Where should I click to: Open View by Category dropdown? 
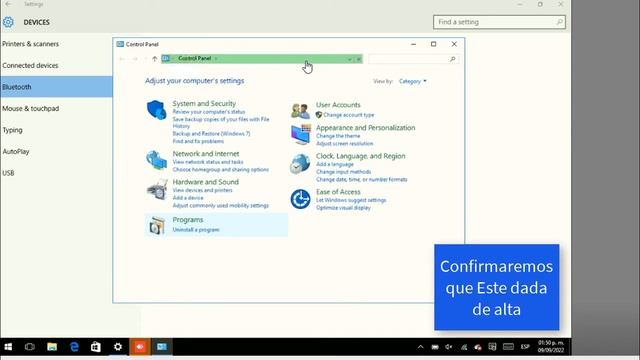pyautogui.click(x=413, y=81)
